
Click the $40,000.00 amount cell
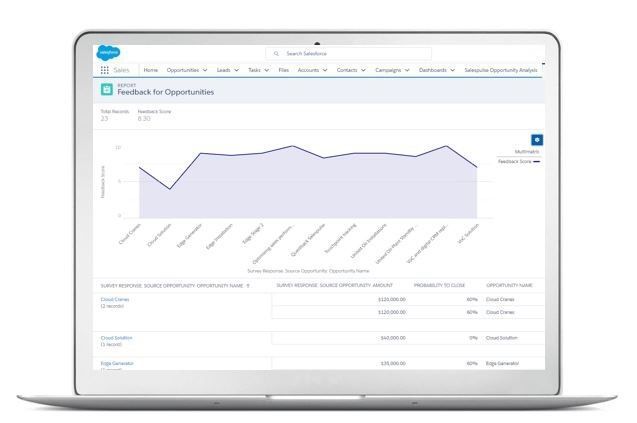coord(393,338)
